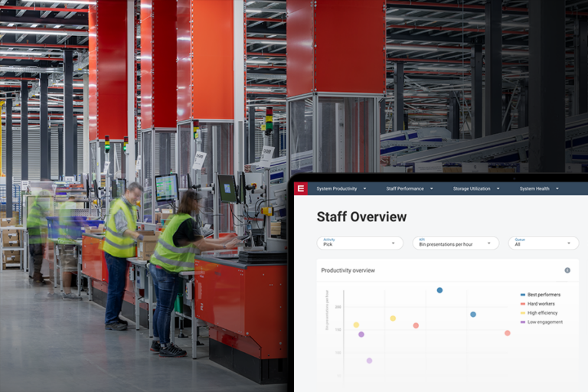This screenshot has height=392, width=588.
Task: Expand the System Productivity dropdown arrow
Action: [x=364, y=188]
